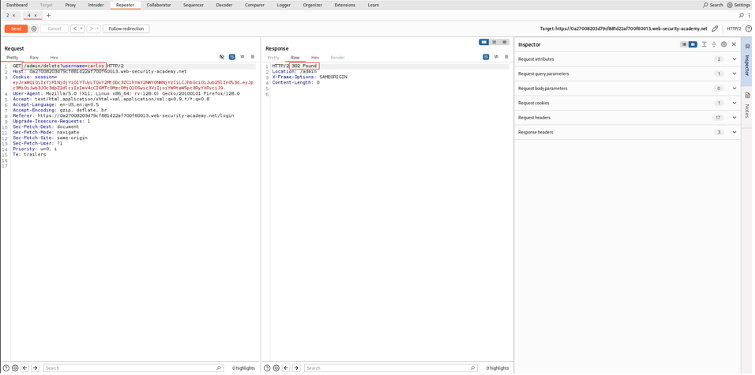Viewport: 755px width, 375px height.
Task: Click the Inspector collapse sections icon
Action: [714, 44]
